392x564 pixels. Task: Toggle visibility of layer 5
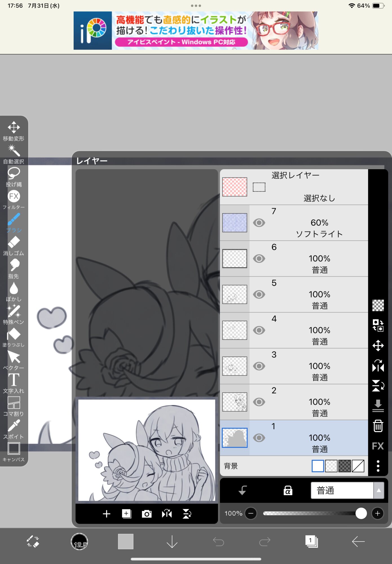point(259,294)
